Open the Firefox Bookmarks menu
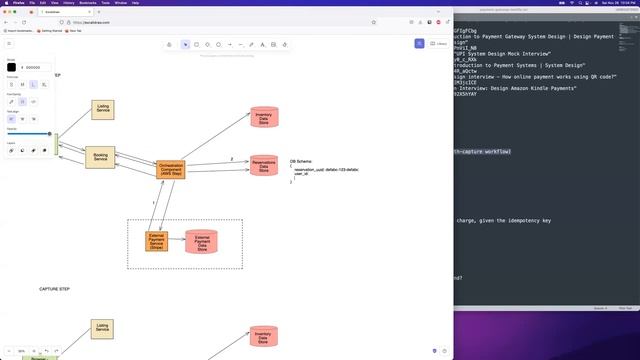Viewport: 640px width, 360px height. point(88,3)
